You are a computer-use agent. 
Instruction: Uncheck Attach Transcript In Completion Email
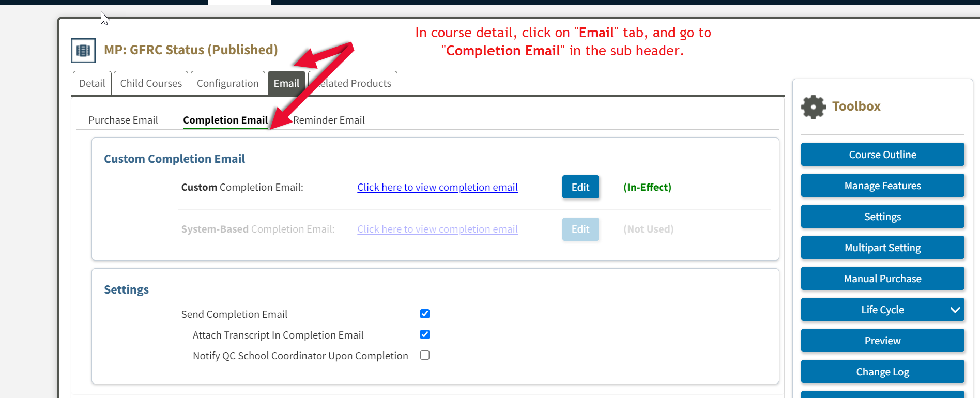[424, 334]
